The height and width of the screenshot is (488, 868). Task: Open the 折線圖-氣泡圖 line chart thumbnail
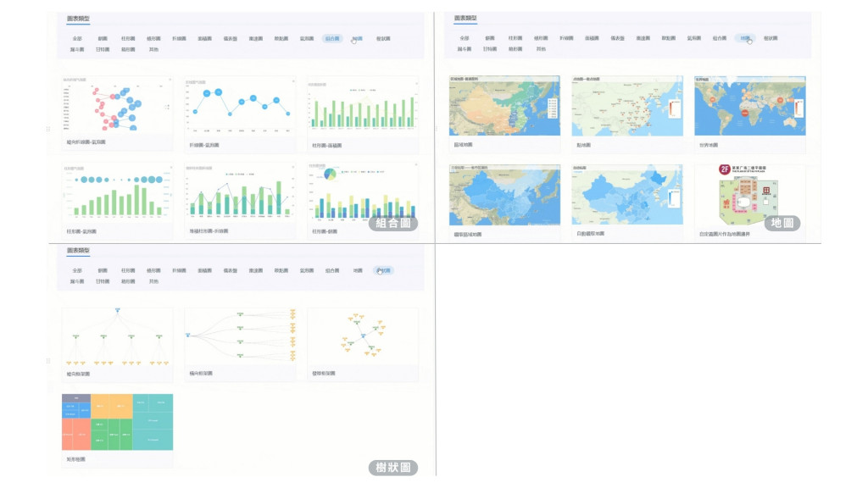click(240, 106)
